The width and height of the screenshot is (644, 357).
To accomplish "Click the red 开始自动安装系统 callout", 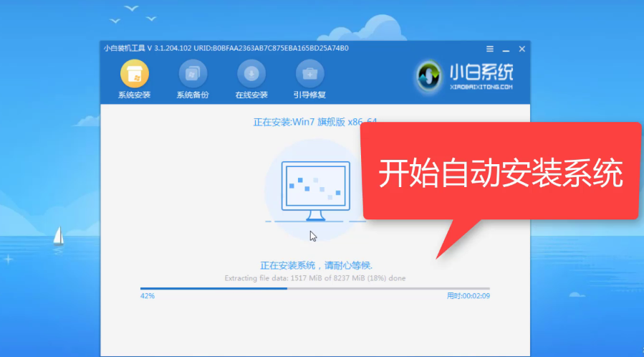I will tap(500, 173).
